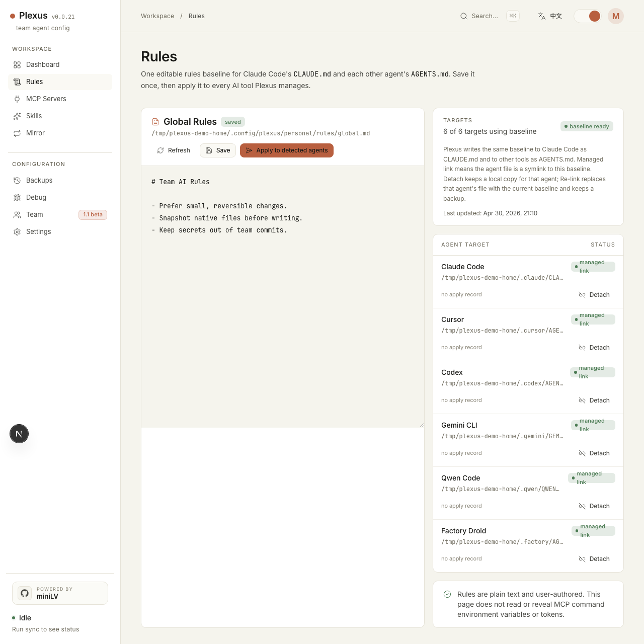Click the Backups history icon
Screen dimensions: 644x644
[x=17, y=181]
